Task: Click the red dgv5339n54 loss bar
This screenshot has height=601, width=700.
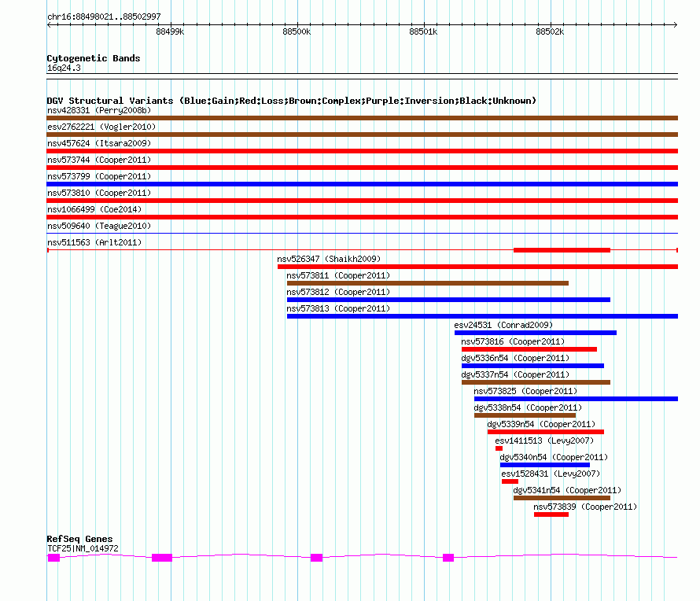Action: click(546, 432)
